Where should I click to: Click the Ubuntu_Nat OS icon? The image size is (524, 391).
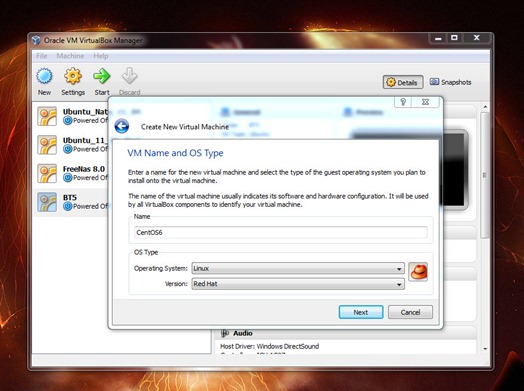click(x=47, y=116)
